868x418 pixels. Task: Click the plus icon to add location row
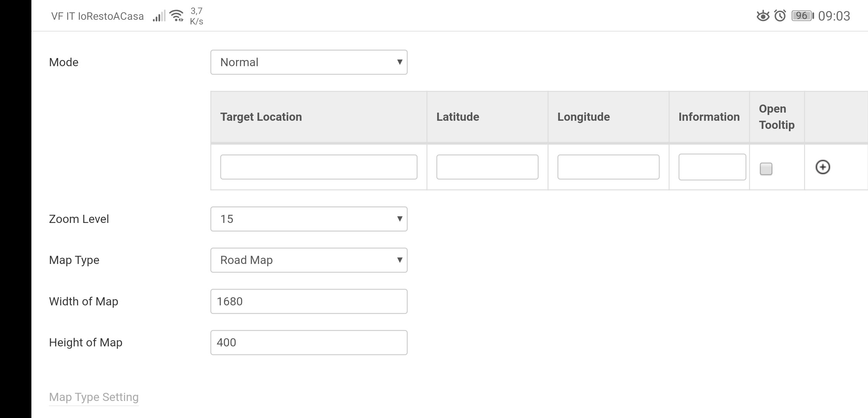pos(822,167)
